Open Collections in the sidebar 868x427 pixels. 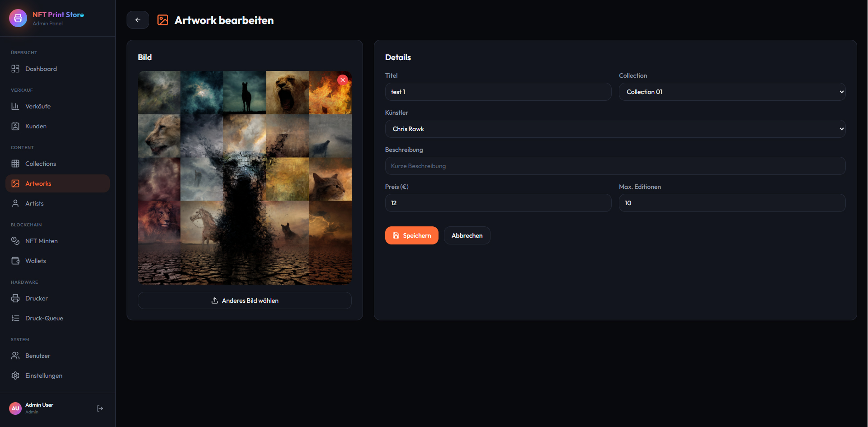(40, 164)
